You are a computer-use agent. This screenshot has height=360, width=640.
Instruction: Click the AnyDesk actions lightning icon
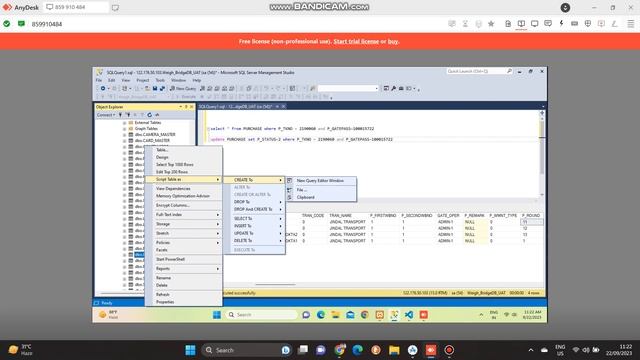[561, 24]
